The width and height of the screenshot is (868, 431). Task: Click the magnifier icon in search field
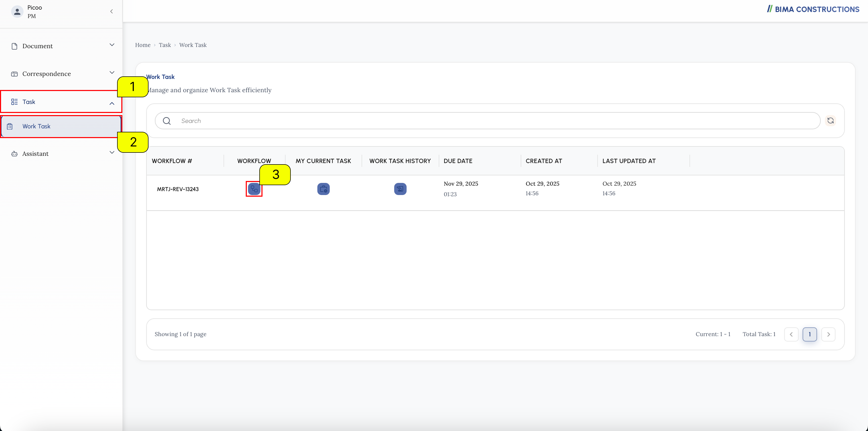pyautogui.click(x=167, y=121)
